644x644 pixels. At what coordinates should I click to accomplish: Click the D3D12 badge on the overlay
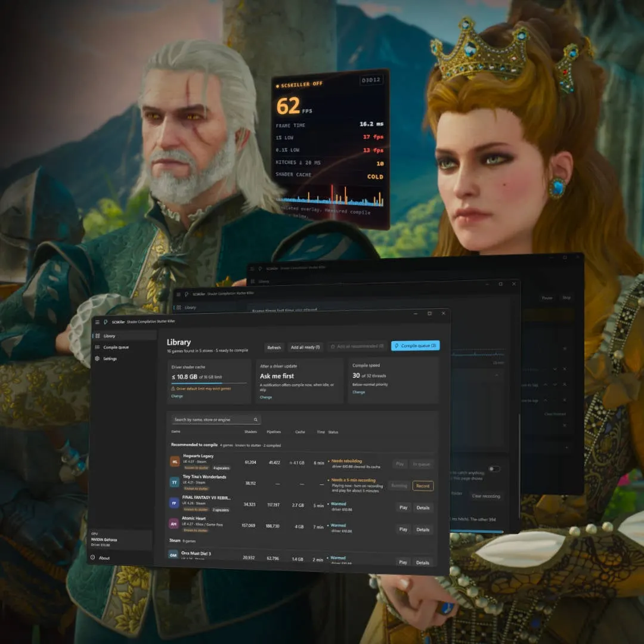(371, 80)
